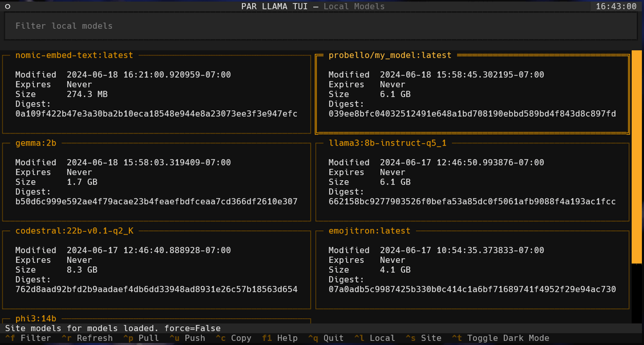Viewport: 644px width, 345px height.
Task: Click the 4.1 GB size value
Action: 396,270
